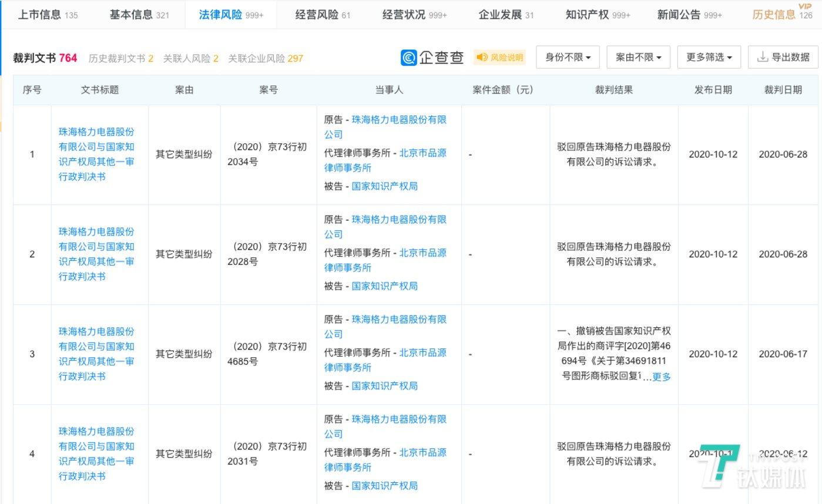
Task: Click judgment result text in row 1
Action: tap(614, 154)
